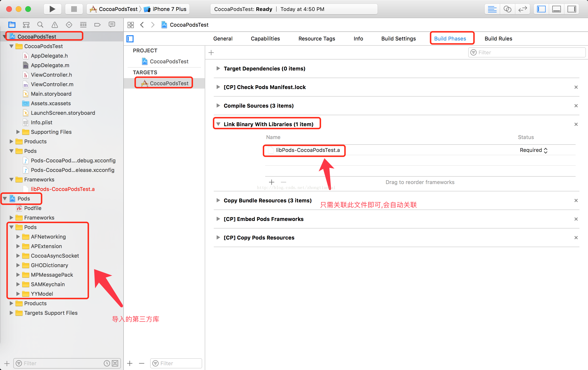Open the Symbol navigator

[26, 25]
